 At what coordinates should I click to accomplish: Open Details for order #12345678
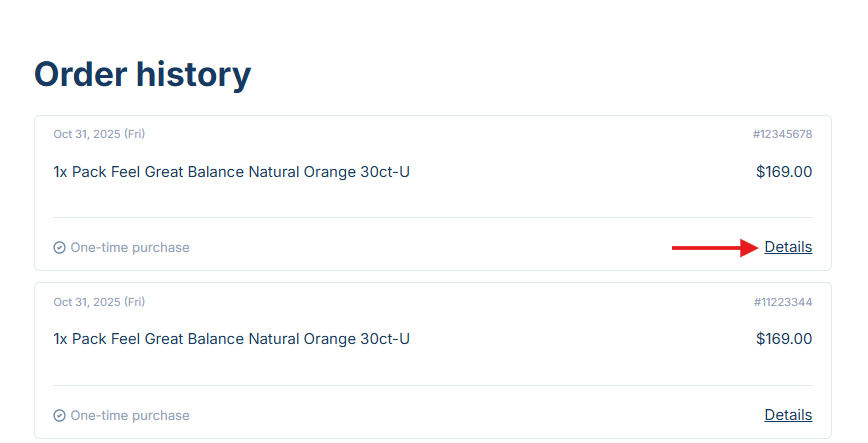788,247
